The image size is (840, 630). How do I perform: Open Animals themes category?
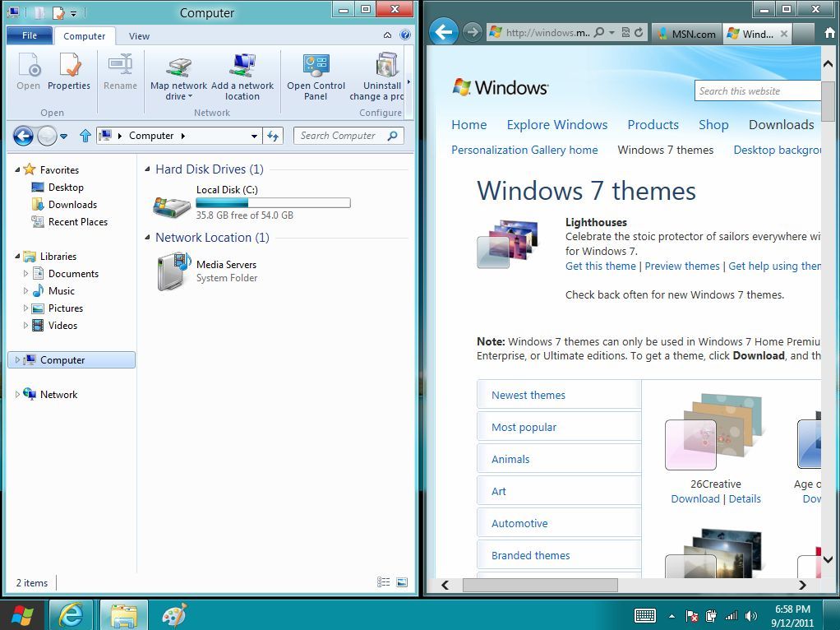(559, 459)
